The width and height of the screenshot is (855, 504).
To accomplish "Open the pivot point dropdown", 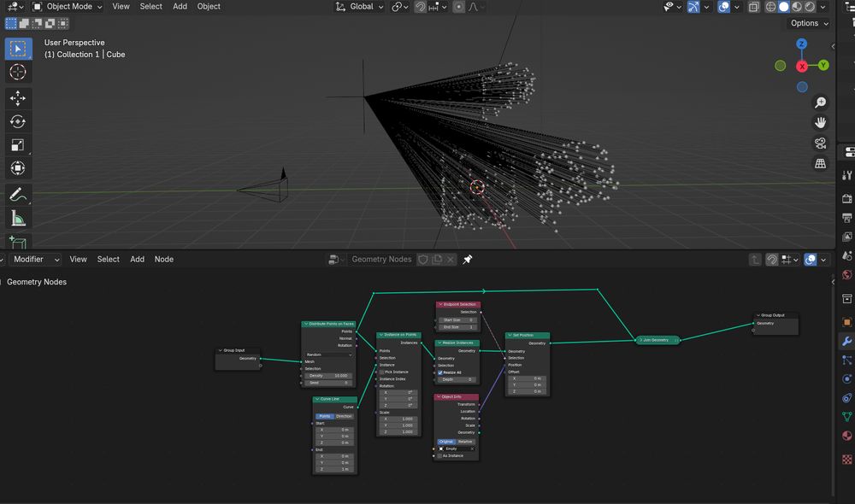I will click(x=399, y=7).
